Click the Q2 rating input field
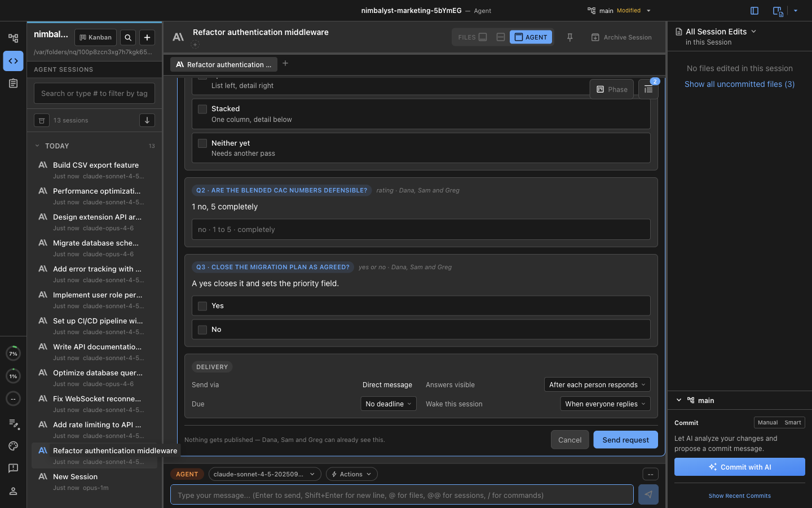 421,229
